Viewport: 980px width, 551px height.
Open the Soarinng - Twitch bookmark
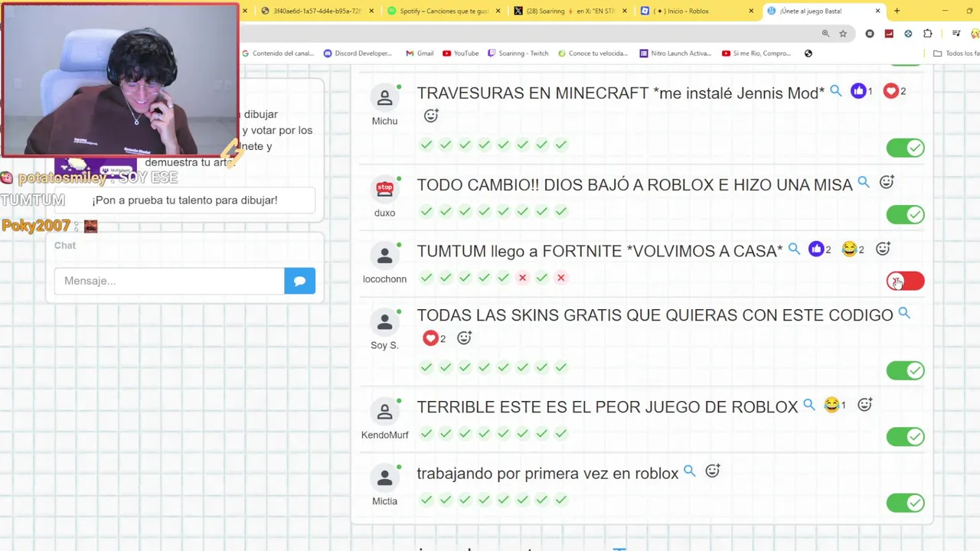coord(518,54)
